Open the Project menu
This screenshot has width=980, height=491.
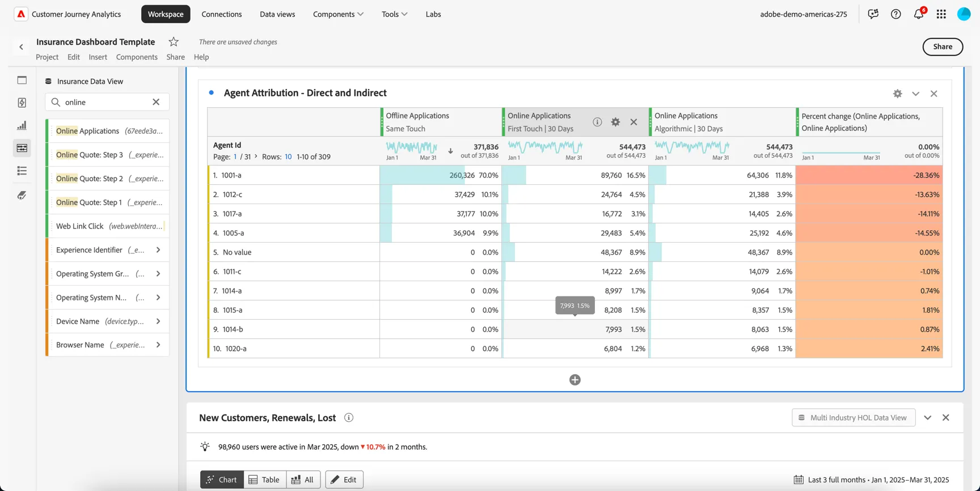(x=47, y=57)
